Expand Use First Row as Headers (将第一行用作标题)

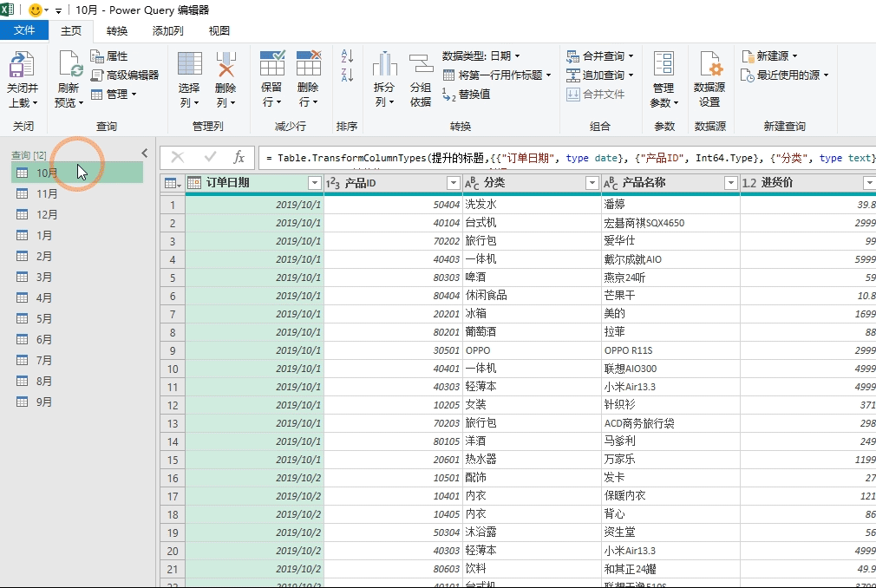pyautogui.click(x=549, y=75)
